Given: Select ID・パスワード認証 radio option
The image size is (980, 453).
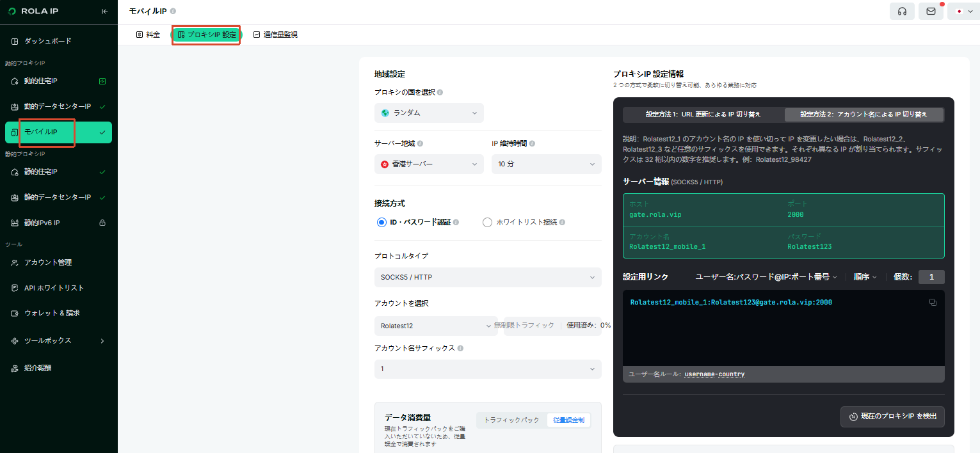Looking at the screenshot, I should pyautogui.click(x=382, y=222).
